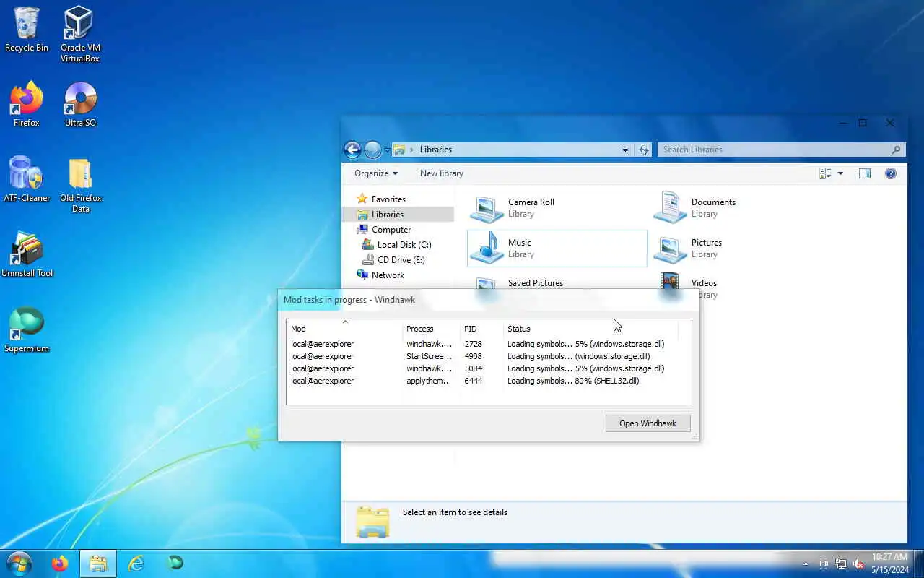Select the Old Firefox Data folder
Screen dimensions: 924x578
80,185
